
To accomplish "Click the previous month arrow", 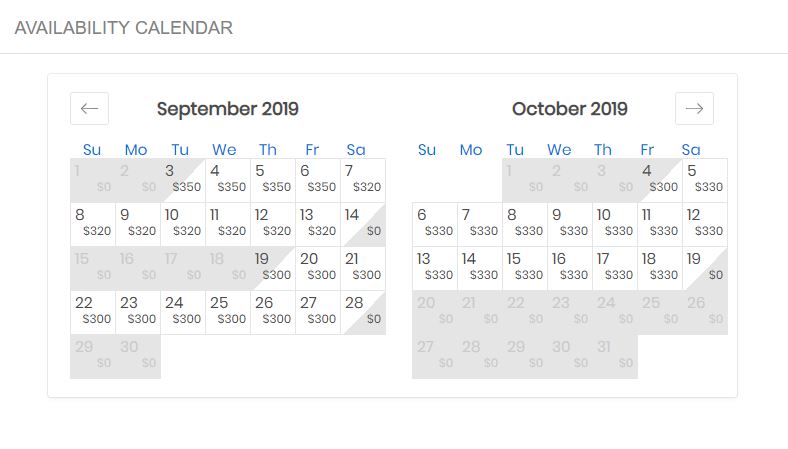I will coord(89,108).
